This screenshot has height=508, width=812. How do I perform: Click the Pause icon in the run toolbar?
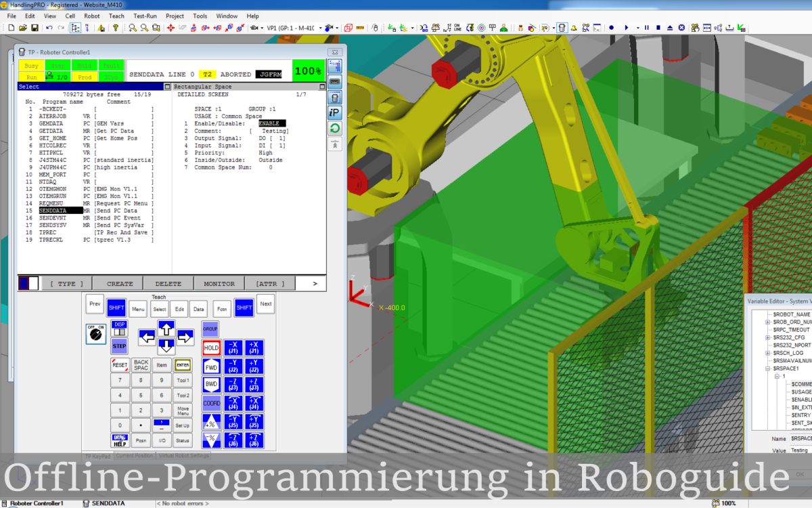point(647,28)
